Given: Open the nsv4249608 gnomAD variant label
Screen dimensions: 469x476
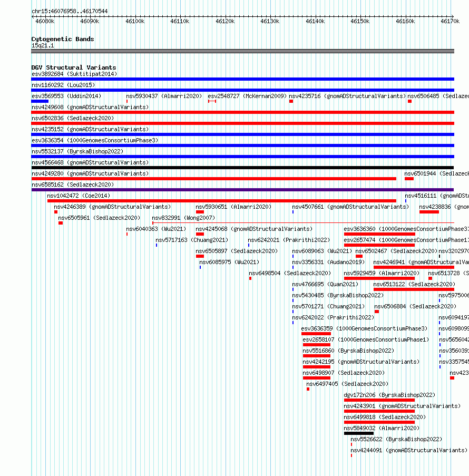Looking at the screenshot, I should click(x=90, y=107).
